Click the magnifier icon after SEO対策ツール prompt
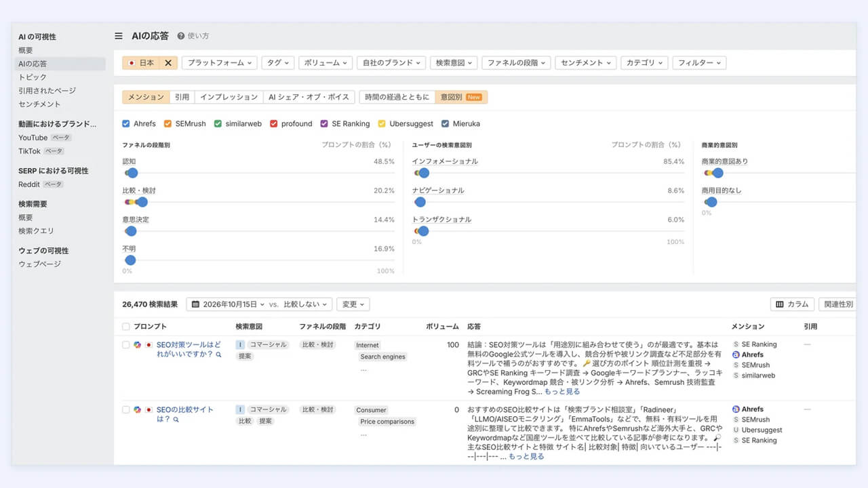This screenshot has height=488, width=868. pyautogui.click(x=218, y=354)
